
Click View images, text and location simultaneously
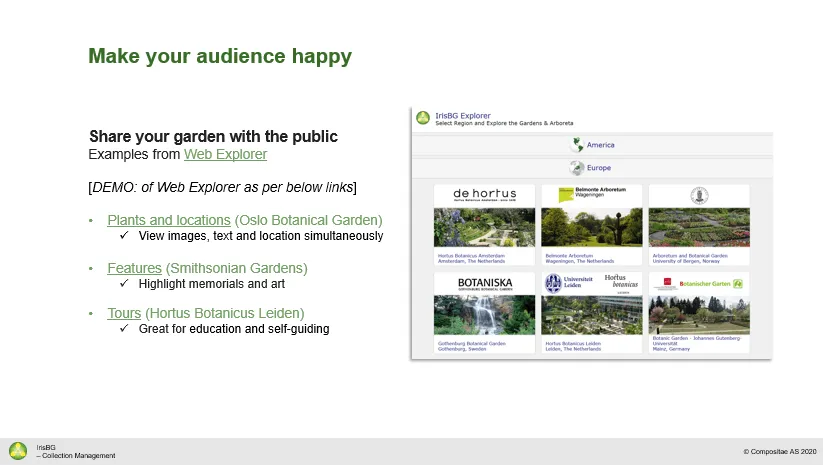[261, 236]
